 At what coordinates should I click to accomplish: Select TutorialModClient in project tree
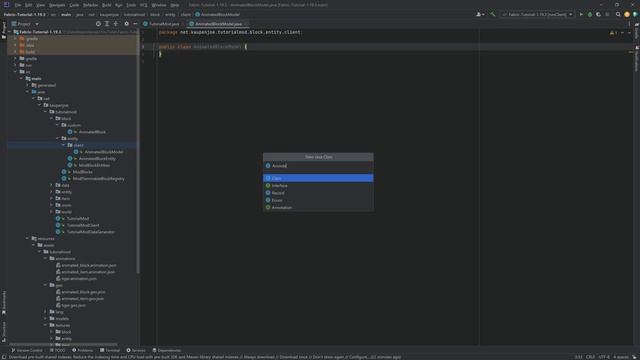(82, 225)
